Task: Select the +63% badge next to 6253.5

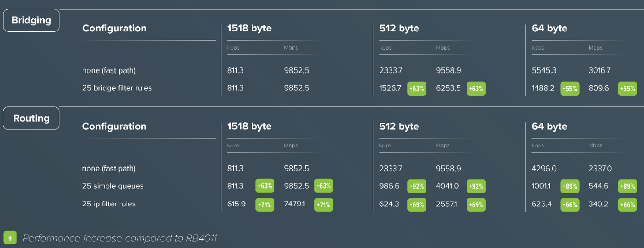Action: pos(476,89)
